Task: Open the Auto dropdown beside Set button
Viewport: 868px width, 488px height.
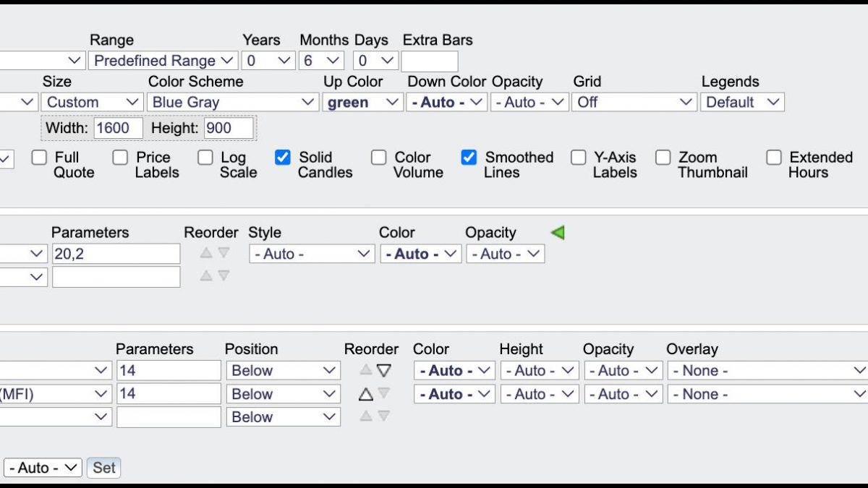Action: (43, 468)
